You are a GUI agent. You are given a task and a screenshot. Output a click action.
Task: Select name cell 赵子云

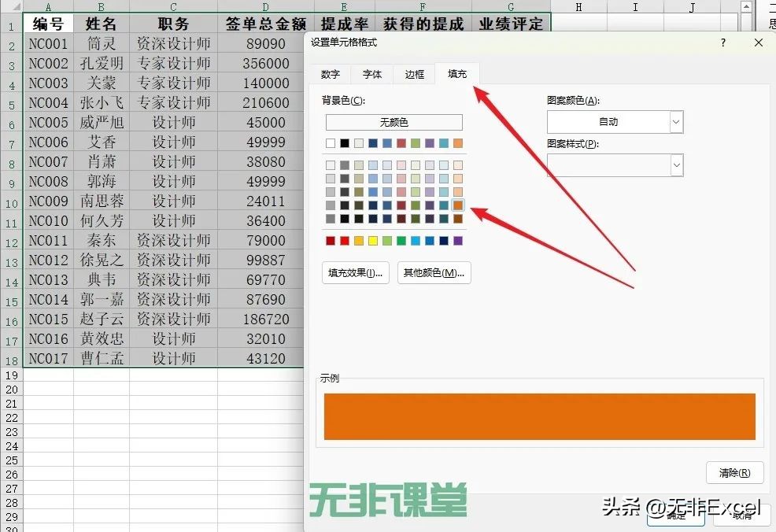tap(101, 320)
